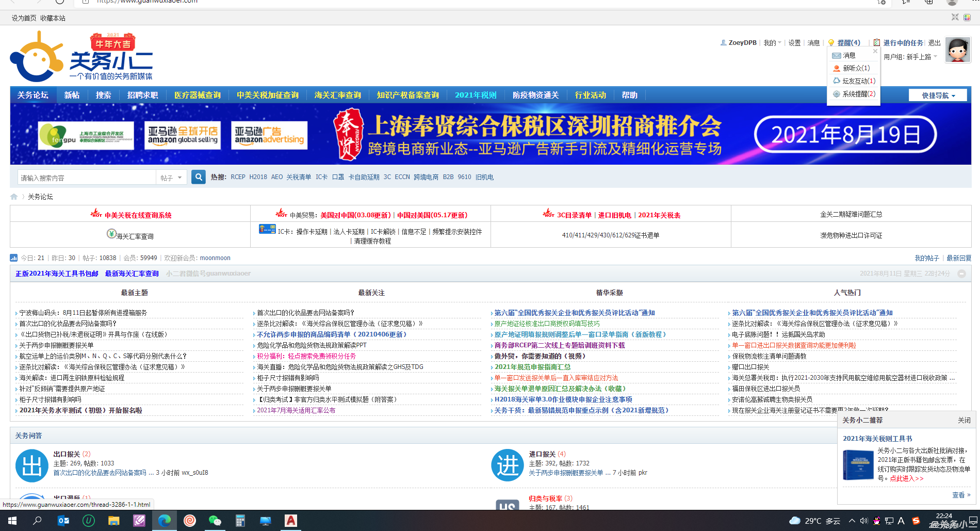Click hot search term RCEP

click(238, 177)
